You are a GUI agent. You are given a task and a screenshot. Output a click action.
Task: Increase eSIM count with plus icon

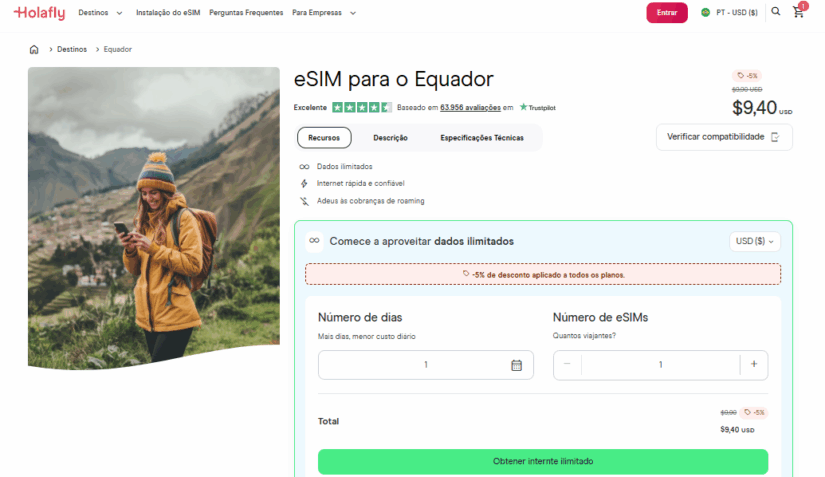[754, 364]
